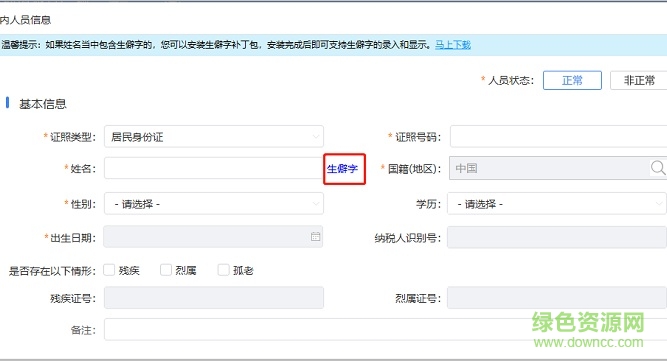
Task: Focus the 姓名 input field
Action: [x=214, y=168]
